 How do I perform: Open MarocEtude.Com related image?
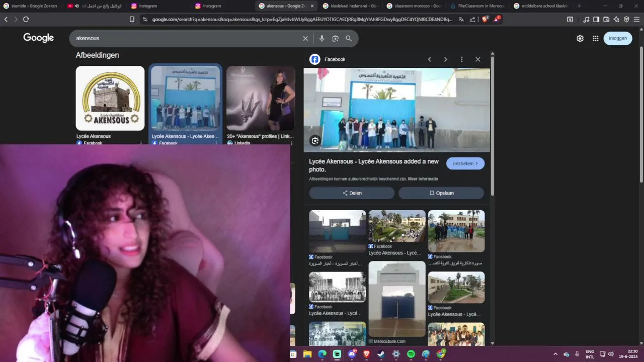tap(397, 299)
